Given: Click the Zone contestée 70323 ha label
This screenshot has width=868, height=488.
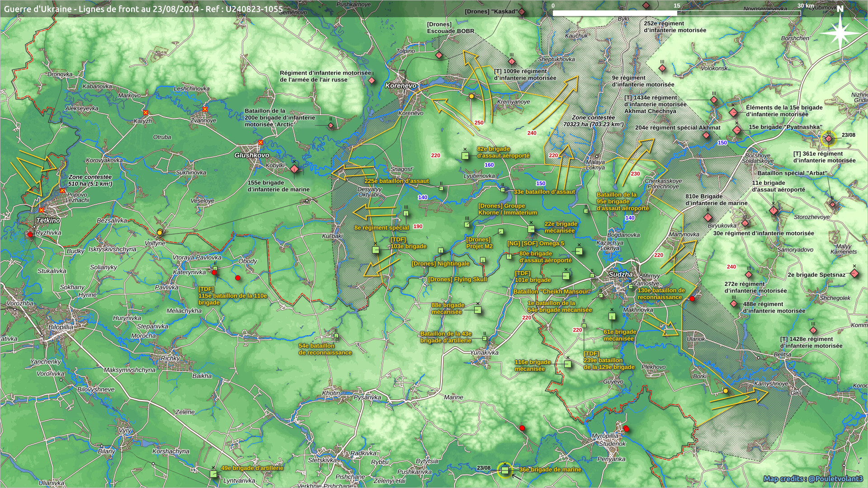Looking at the screenshot, I should click(x=593, y=121).
